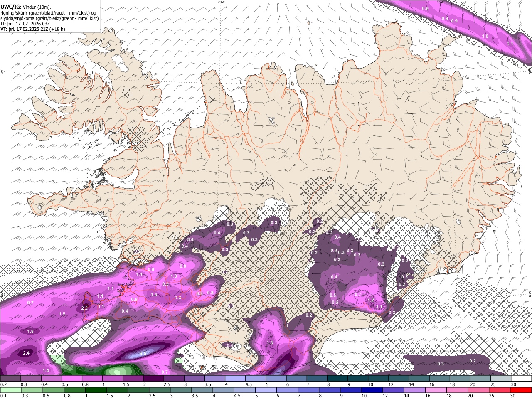
Task: Select lower legend swatch for 20–25 (hot pink)
Action: point(478,390)
